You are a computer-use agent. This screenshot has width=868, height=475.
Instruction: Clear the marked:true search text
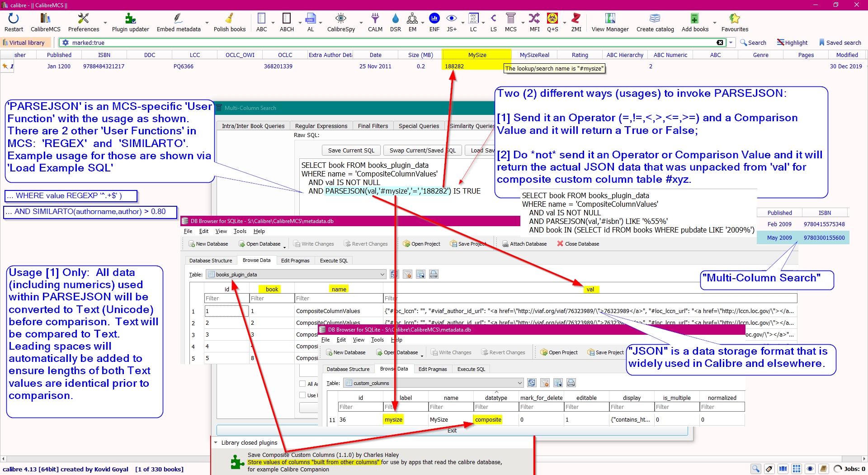click(720, 43)
